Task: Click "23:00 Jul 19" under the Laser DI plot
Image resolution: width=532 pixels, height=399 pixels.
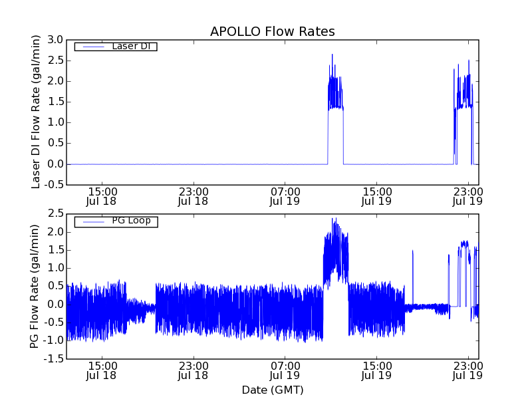Action: [468, 196]
